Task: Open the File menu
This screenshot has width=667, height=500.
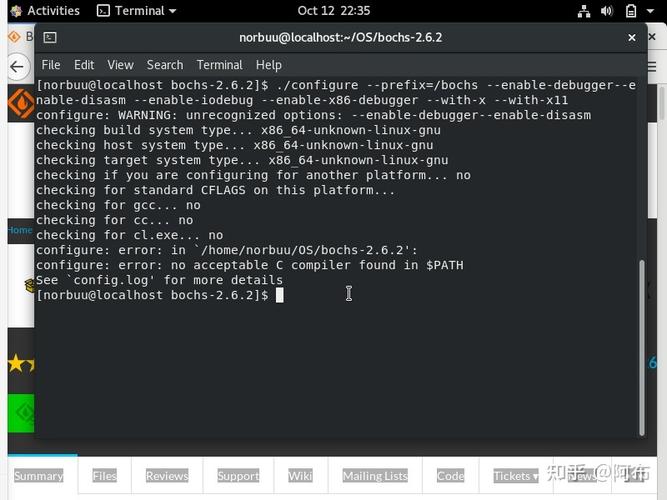Action: pyautogui.click(x=51, y=65)
